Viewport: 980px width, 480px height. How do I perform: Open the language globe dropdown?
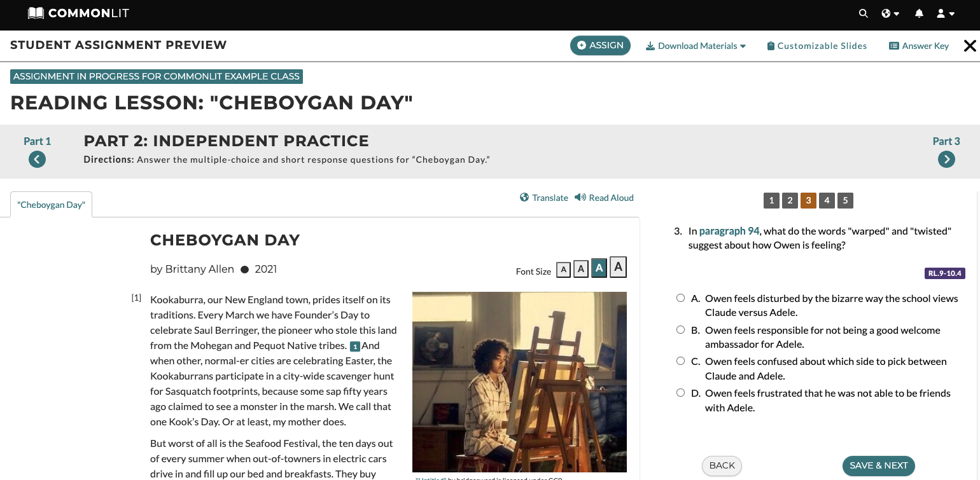pyautogui.click(x=890, y=13)
